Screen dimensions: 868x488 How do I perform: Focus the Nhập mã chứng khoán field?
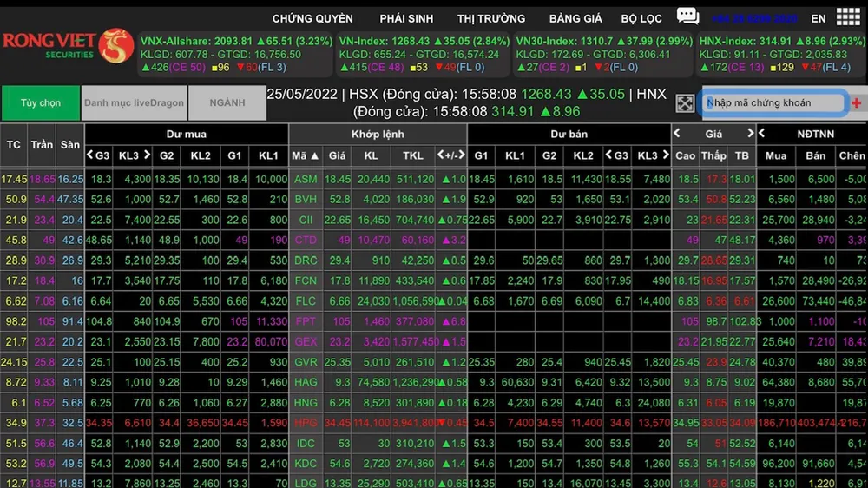(x=773, y=103)
